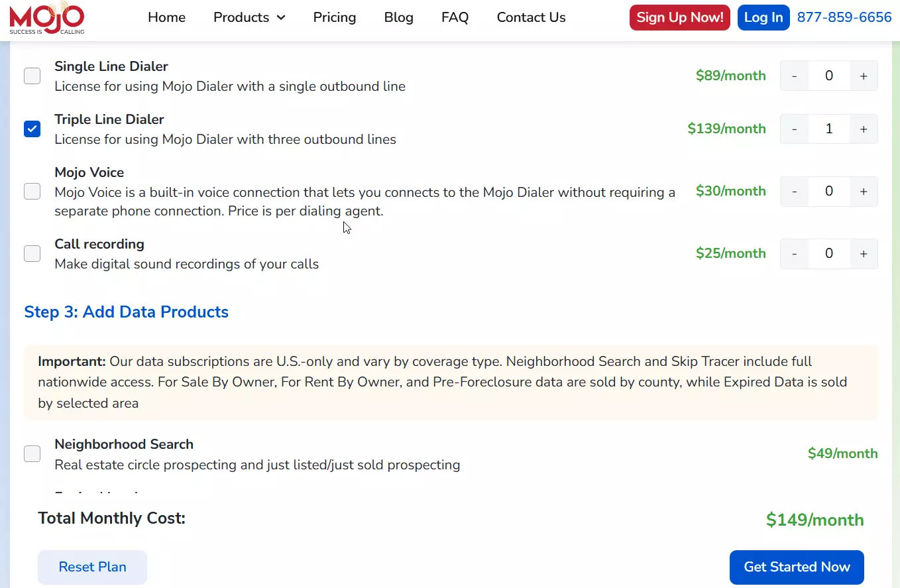Viewport: 900px width, 588px height.
Task: Decrease Mojo Voice quantity
Action: (x=795, y=192)
